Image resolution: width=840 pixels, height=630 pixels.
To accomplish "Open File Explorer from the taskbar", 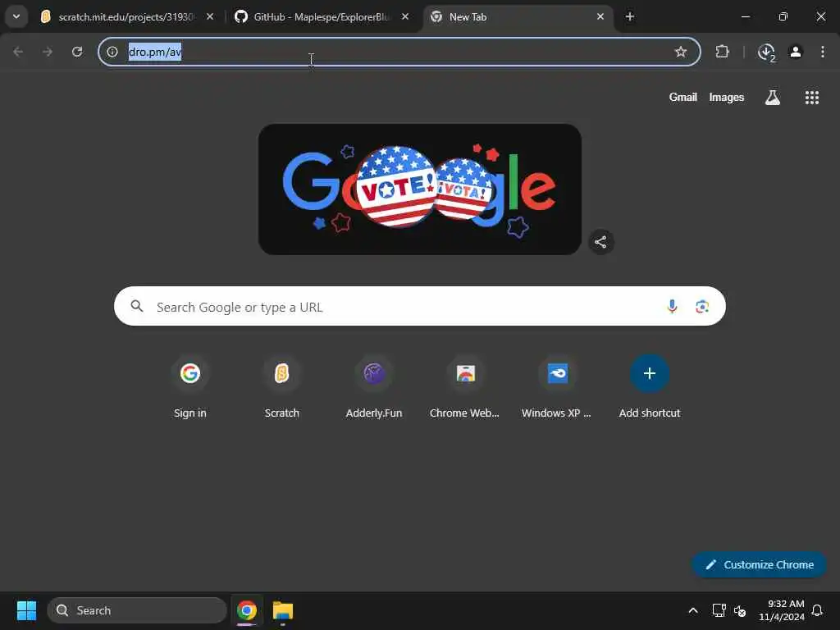I will pyautogui.click(x=283, y=610).
